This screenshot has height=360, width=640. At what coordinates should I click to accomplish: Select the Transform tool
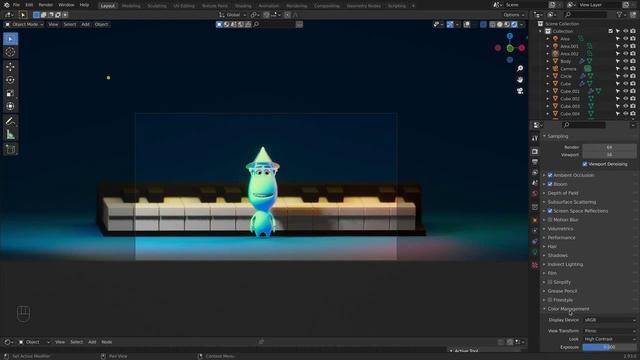(10, 106)
